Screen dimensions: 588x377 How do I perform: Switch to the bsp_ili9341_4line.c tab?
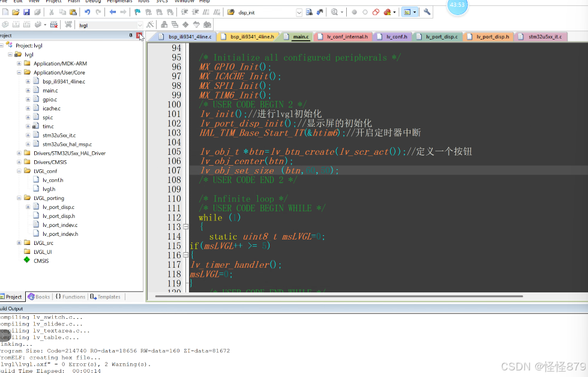[185, 37]
